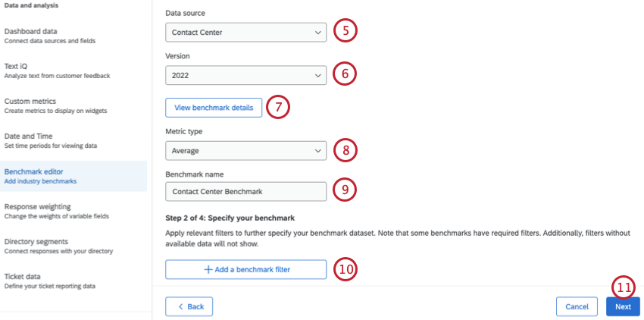Open Custom metrics settings
This screenshot has width=644, height=320.
click(x=55, y=105)
